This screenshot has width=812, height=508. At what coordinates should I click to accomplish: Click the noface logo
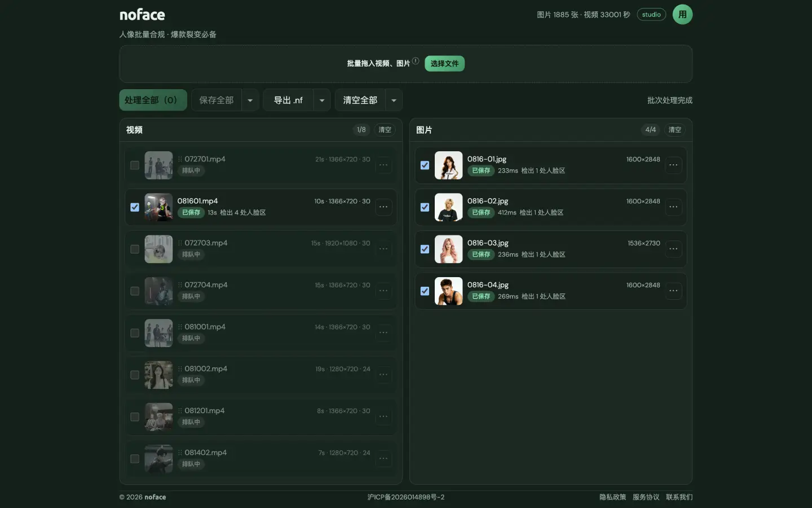pyautogui.click(x=142, y=15)
